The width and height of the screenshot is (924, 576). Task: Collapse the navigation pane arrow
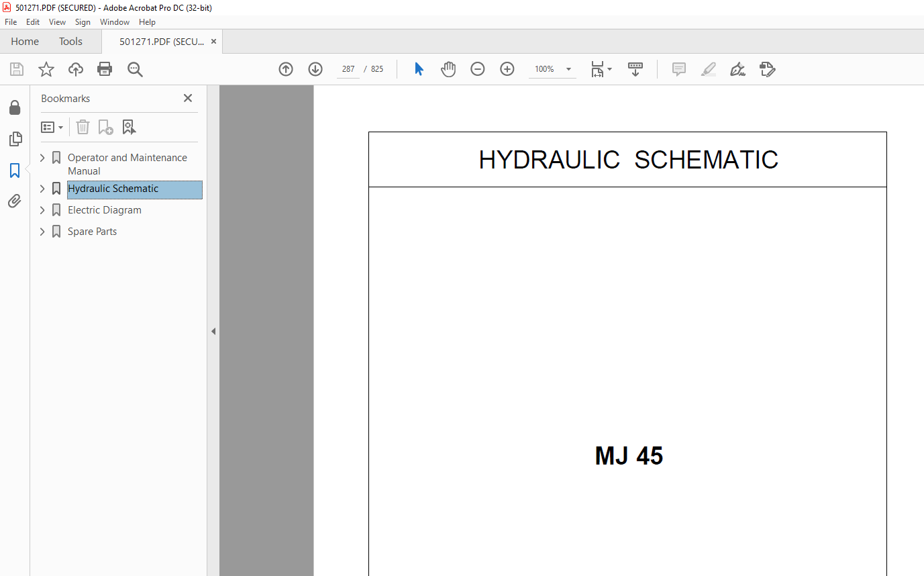point(213,331)
